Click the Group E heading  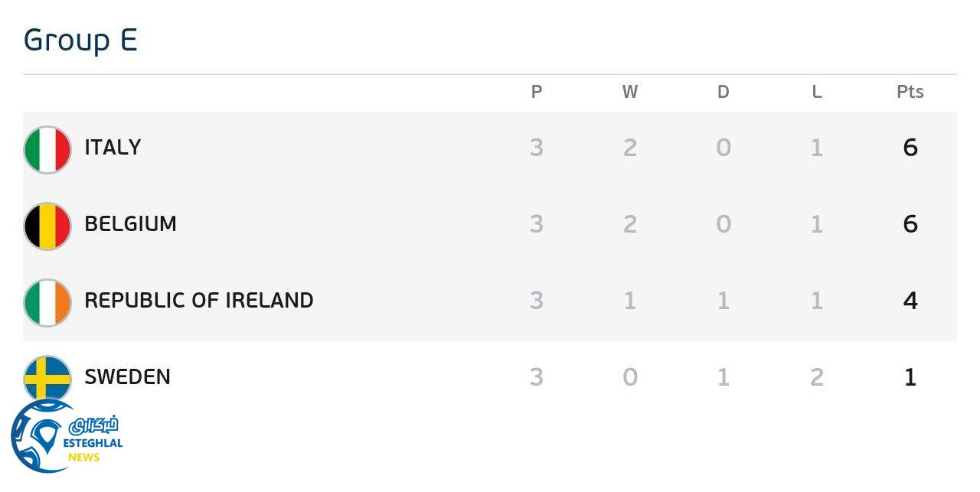[80, 40]
